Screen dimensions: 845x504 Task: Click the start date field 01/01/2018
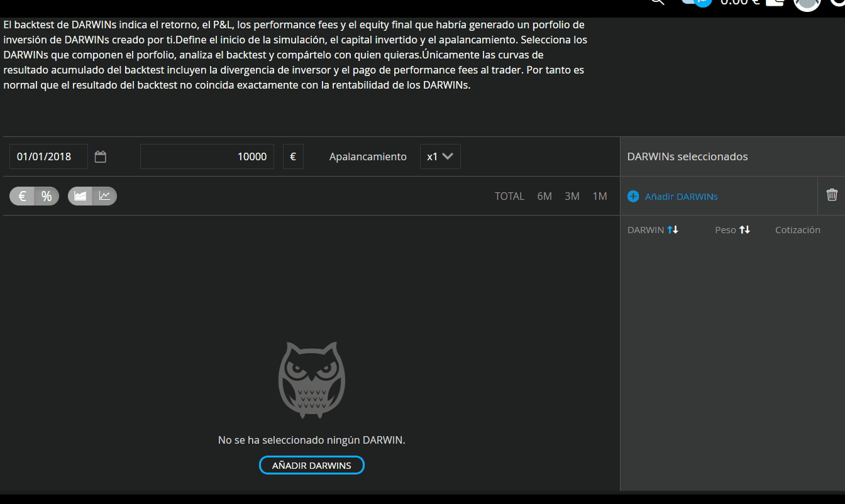48,156
